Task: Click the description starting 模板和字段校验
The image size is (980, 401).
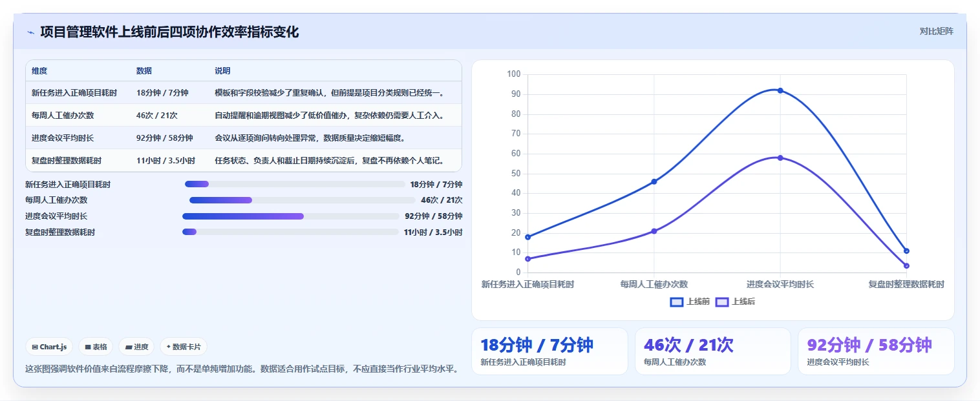Action: [x=330, y=93]
